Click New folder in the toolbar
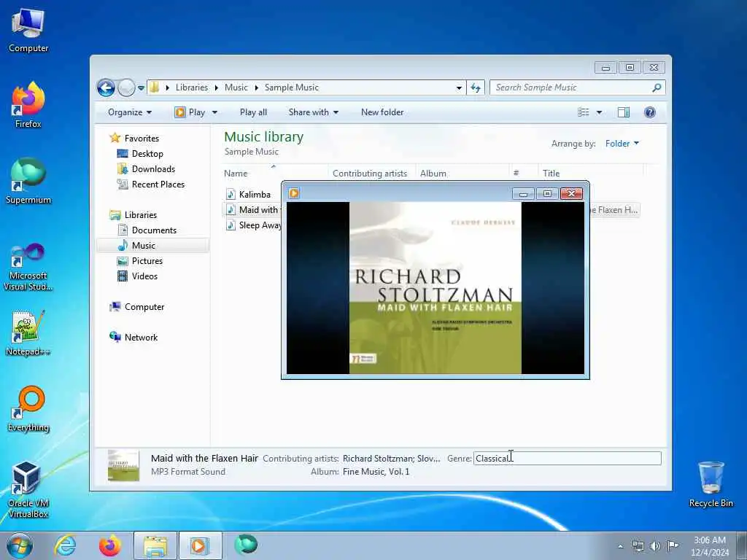Viewport: 747px width, 560px height. [382, 112]
